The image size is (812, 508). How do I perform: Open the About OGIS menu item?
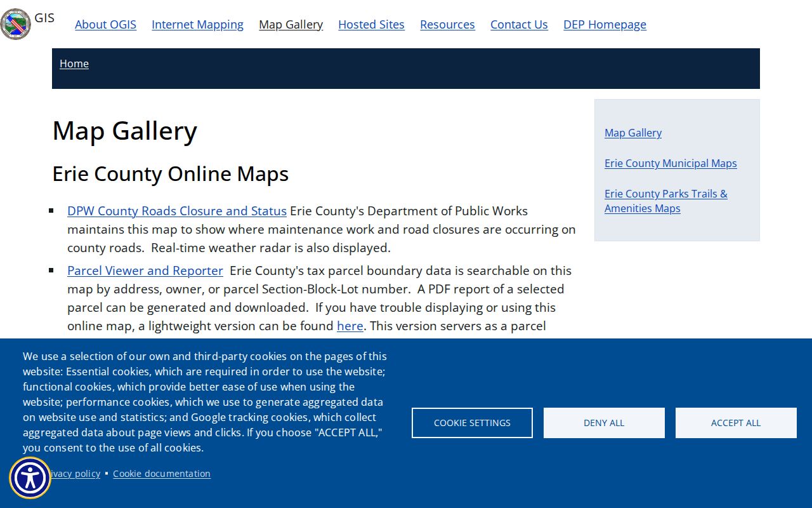coord(105,24)
